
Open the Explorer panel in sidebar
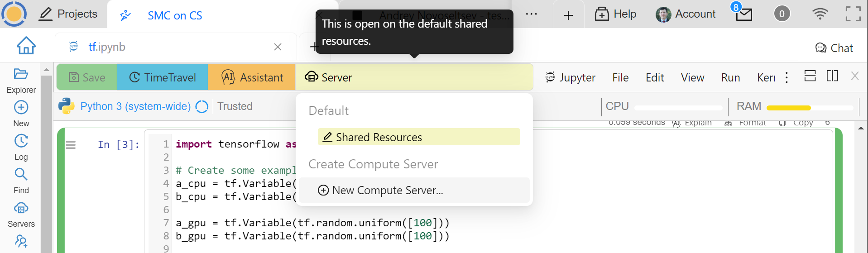pos(21,80)
